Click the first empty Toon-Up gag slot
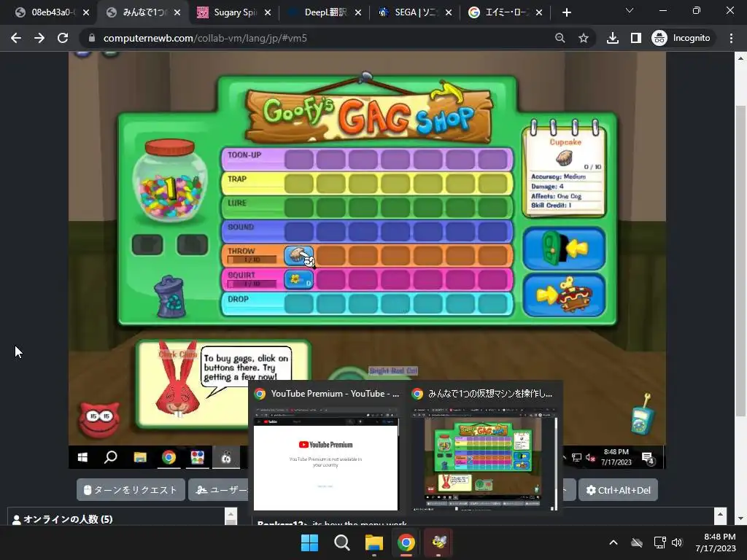This screenshot has width=747, height=560. (x=298, y=160)
